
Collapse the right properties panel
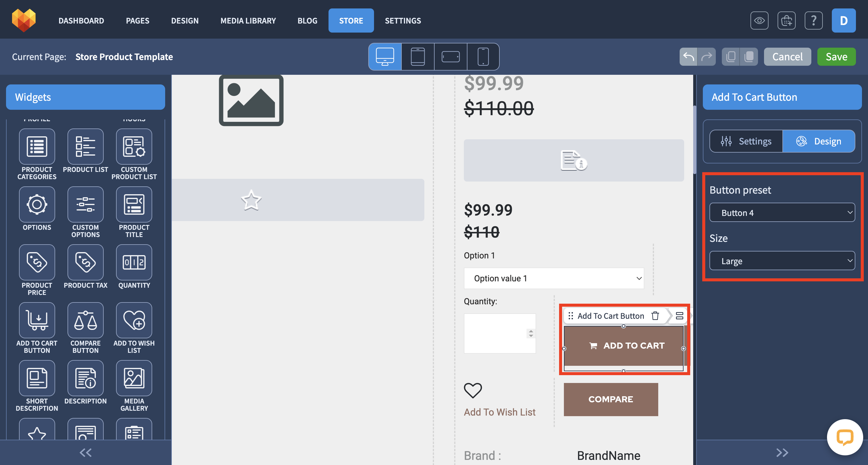pyautogui.click(x=782, y=453)
